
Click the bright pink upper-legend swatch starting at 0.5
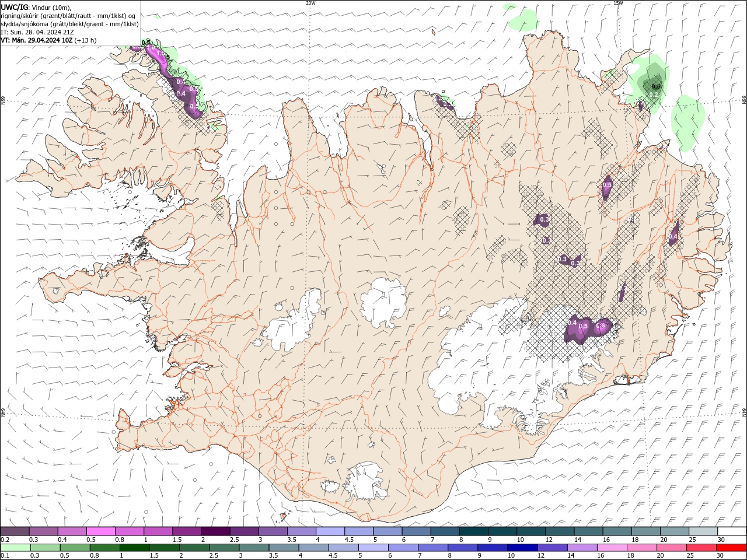[x=100, y=531]
